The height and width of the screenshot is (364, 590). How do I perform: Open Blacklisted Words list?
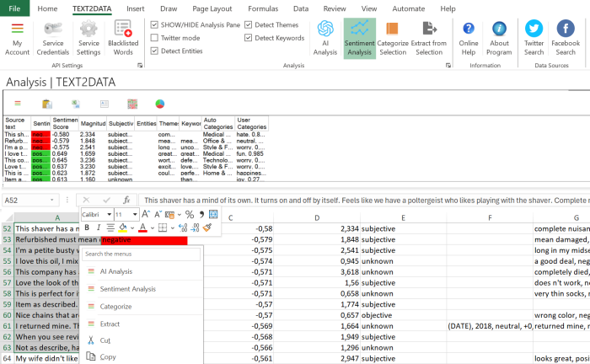tap(123, 39)
